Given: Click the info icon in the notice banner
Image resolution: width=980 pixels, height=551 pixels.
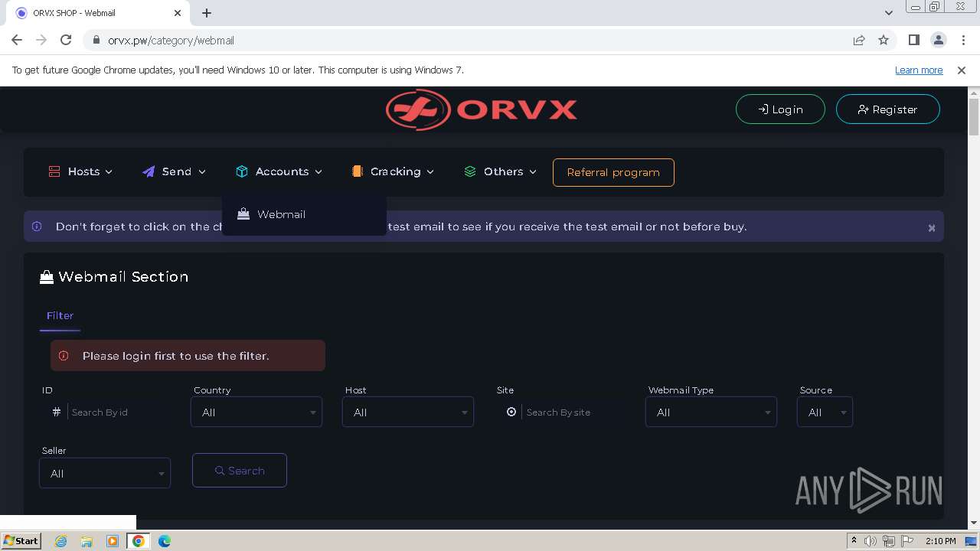Looking at the screenshot, I should click(x=37, y=227).
